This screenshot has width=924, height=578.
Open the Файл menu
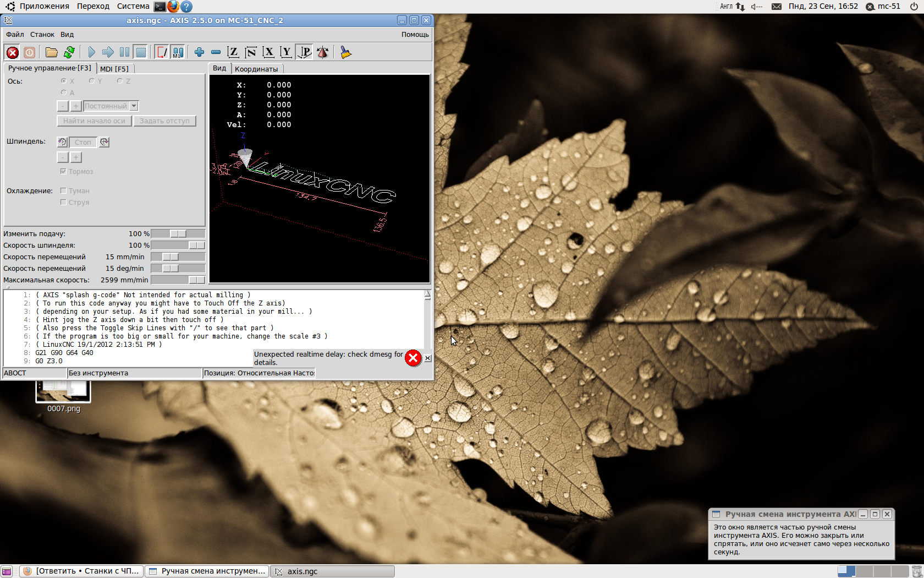click(15, 34)
